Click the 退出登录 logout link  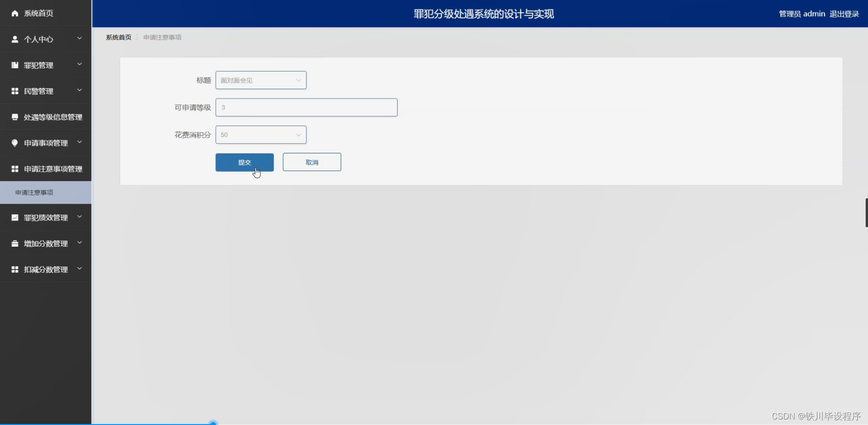point(844,13)
